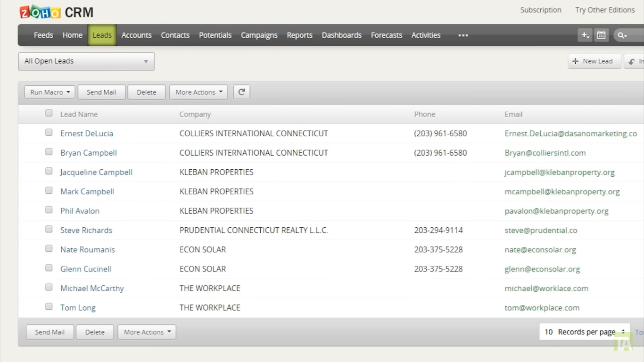Click the New Lead button

pos(595,61)
